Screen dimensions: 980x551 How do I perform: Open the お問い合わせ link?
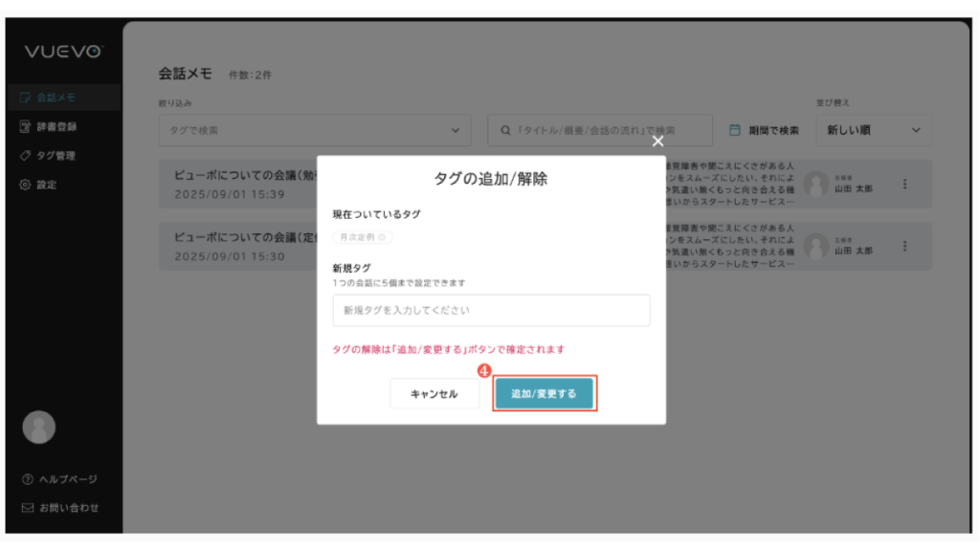59,508
